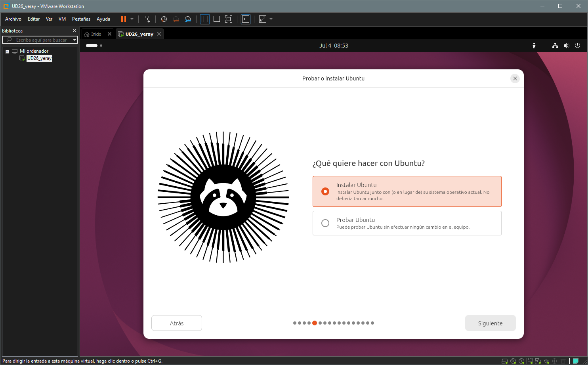Click the sound card status icon
This screenshot has height=365, width=588.
[546, 361]
